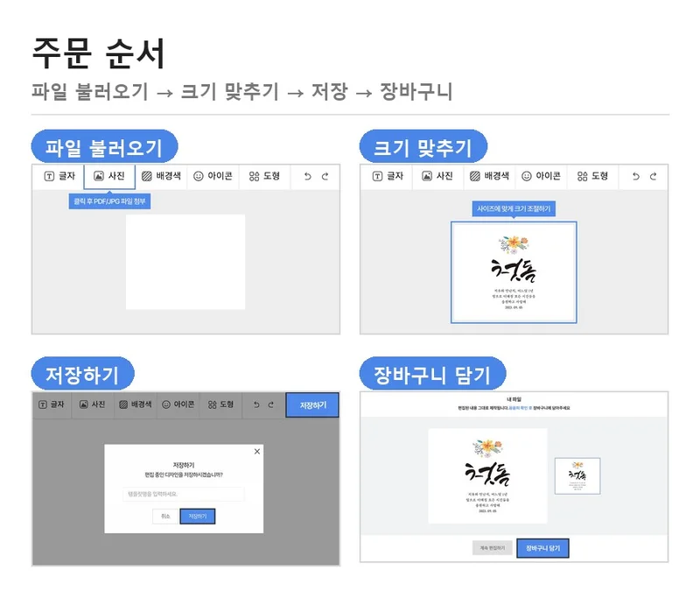Choose 배경색 in 저장하기 panel toolbar

pos(136,404)
